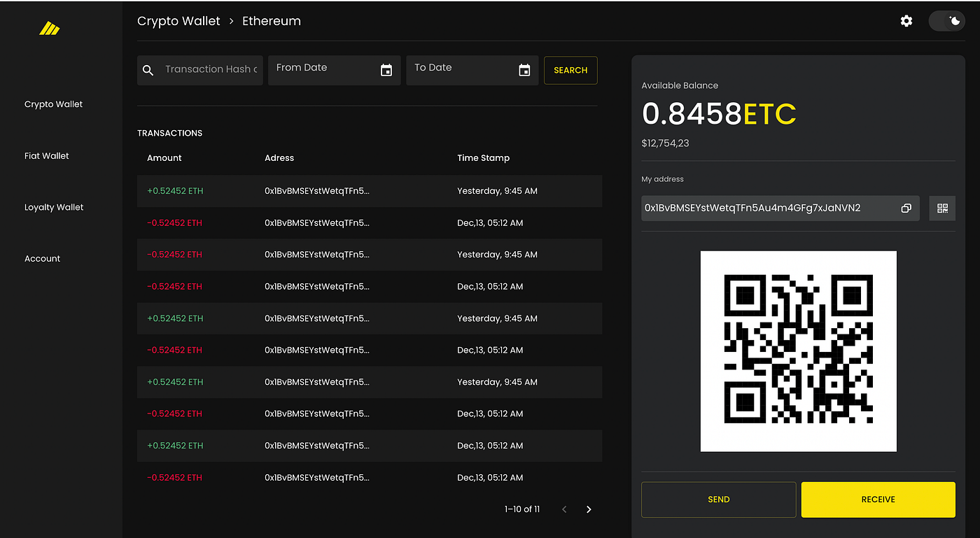This screenshot has width=980, height=538.
Task: Click the My address text field
Action: click(780, 208)
